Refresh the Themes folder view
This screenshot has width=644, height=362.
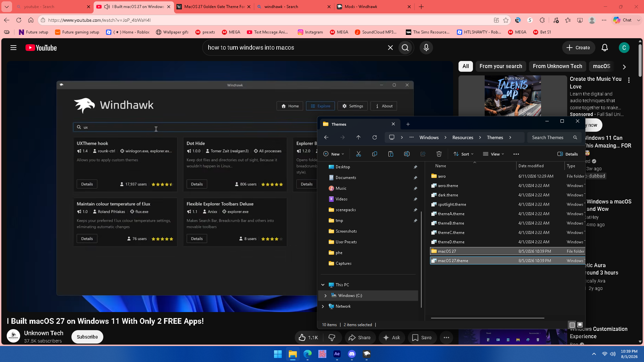tap(375, 137)
